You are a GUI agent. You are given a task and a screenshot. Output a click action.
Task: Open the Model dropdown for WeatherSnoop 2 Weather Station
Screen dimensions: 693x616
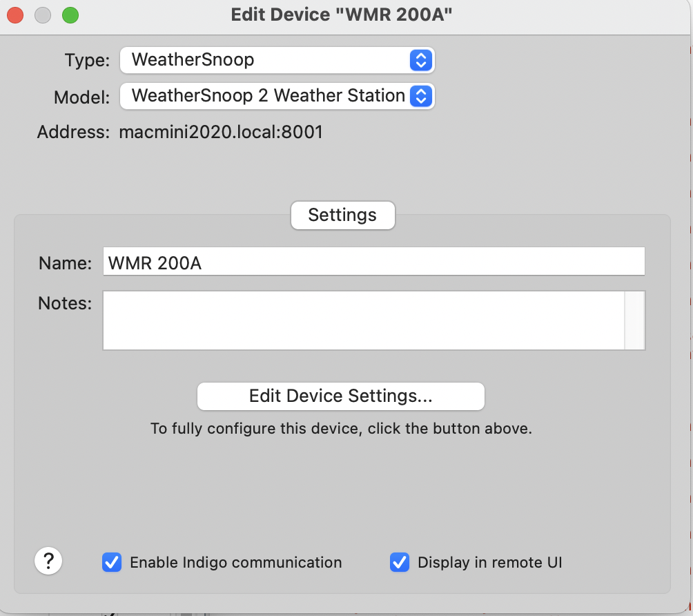tap(277, 96)
